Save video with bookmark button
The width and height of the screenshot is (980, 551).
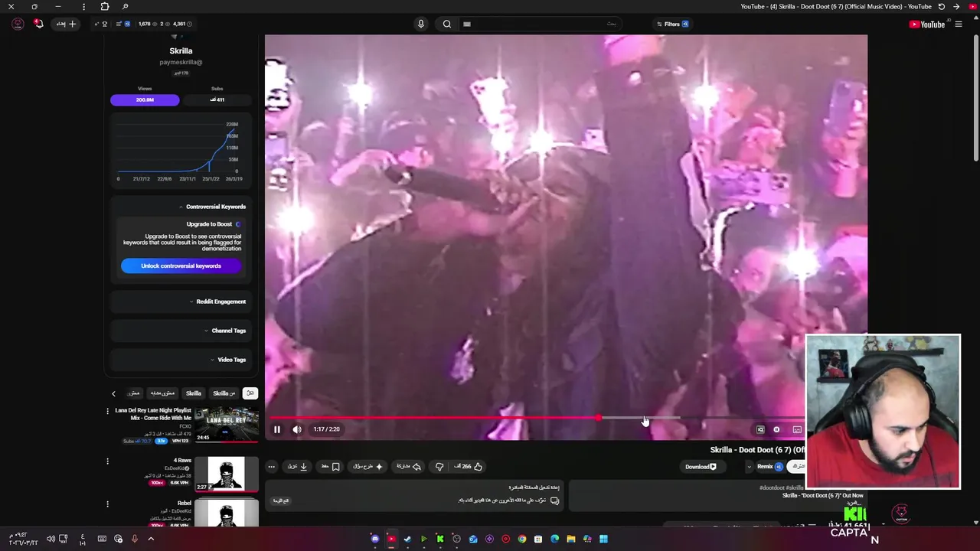[x=331, y=466]
